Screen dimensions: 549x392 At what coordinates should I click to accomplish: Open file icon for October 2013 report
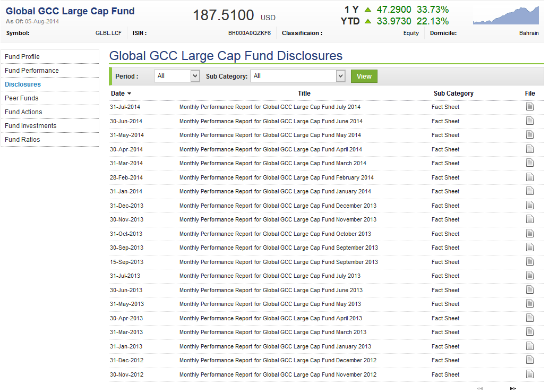point(530,234)
